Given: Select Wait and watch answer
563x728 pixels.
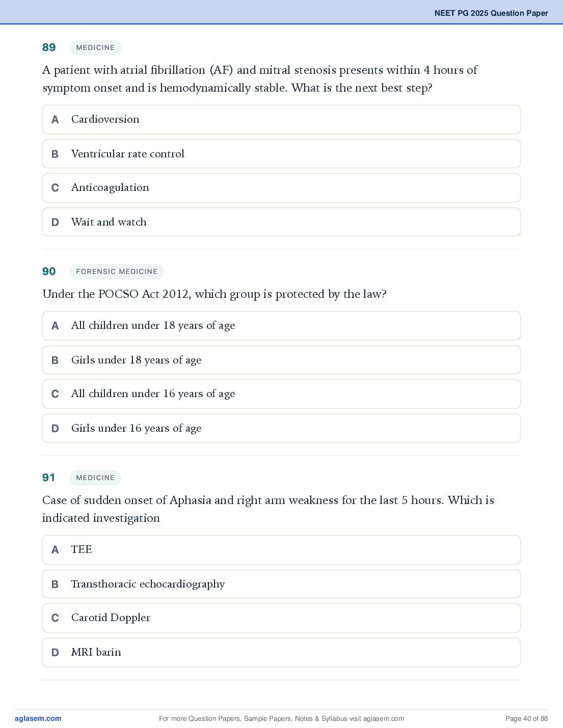Looking at the screenshot, I should tap(281, 222).
